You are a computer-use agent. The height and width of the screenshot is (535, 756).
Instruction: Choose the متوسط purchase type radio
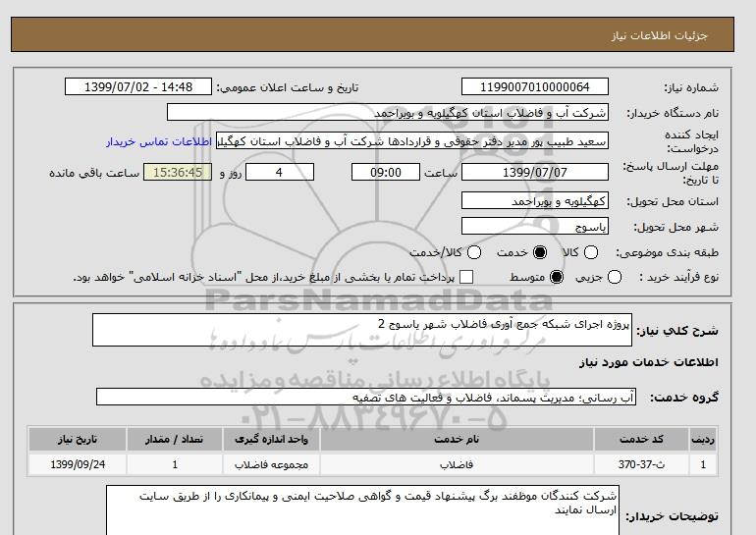point(557,277)
